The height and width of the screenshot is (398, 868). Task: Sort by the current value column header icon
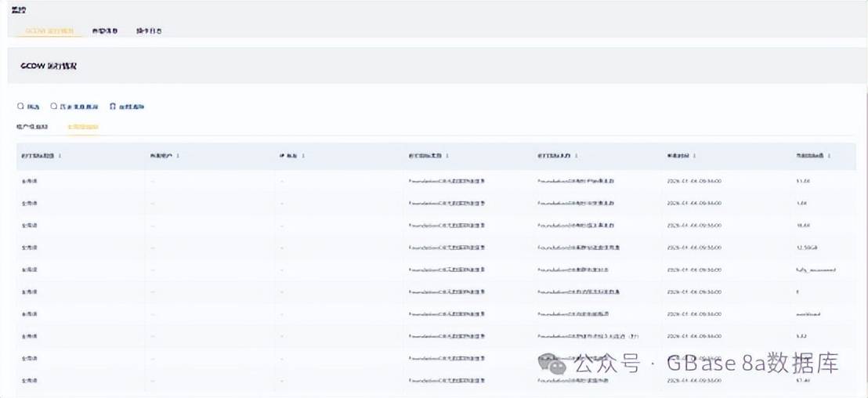830,156
